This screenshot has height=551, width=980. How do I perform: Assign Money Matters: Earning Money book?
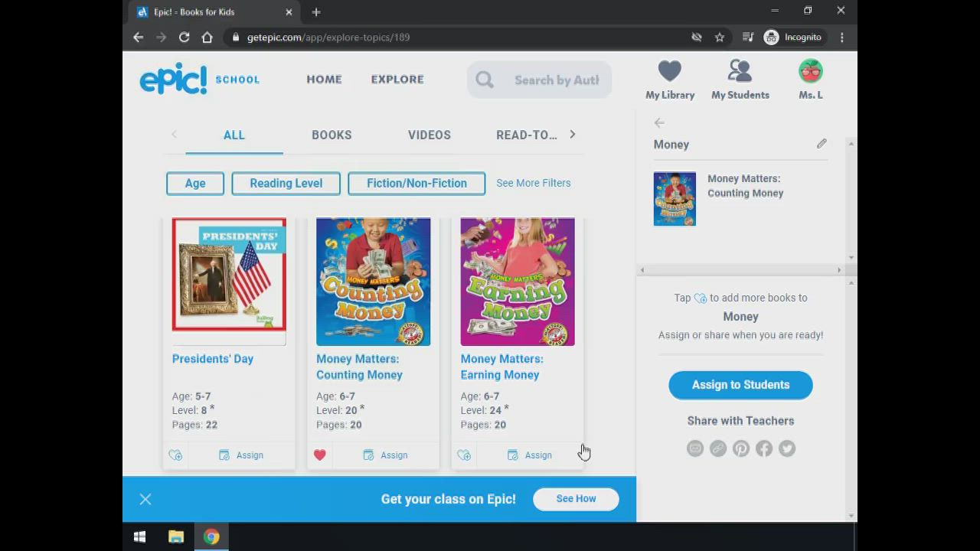click(529, 455)
